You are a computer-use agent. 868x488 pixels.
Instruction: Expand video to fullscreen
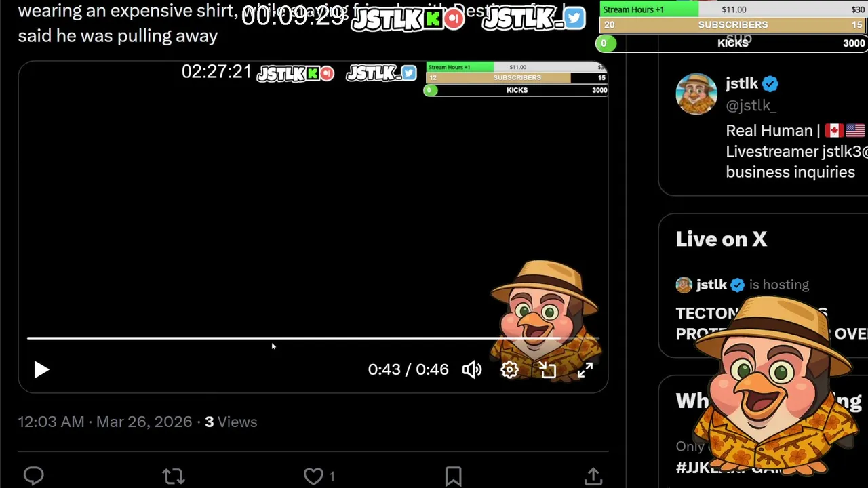pyautogui.click(x=585, y=369)
